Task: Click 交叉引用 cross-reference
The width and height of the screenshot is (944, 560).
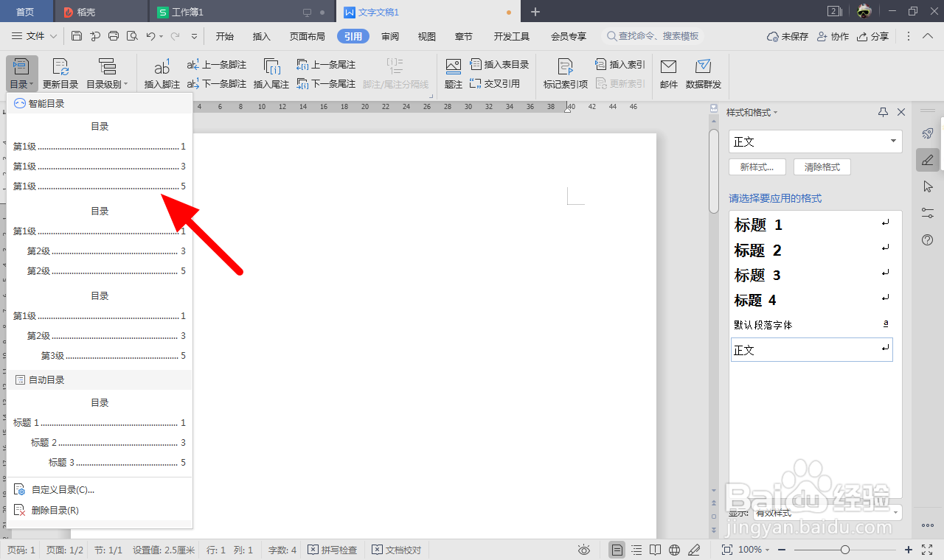Action: coord(495,84)
